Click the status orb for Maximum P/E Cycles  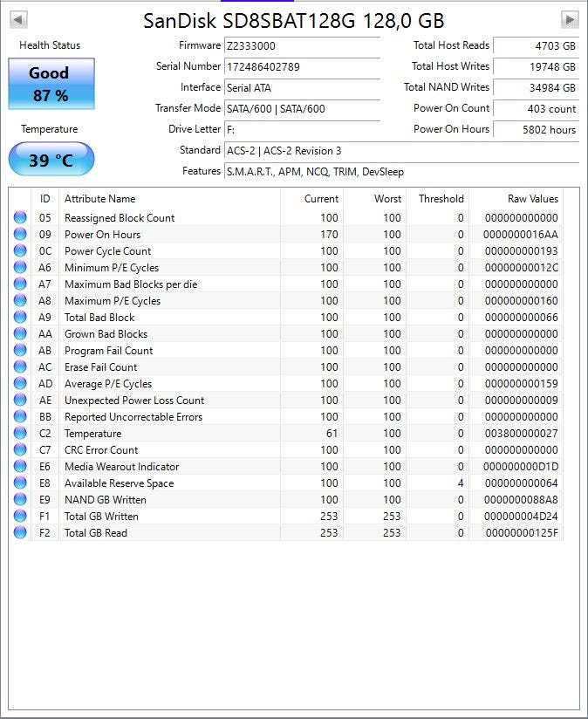pyautogui.click(x=20, y=300)
